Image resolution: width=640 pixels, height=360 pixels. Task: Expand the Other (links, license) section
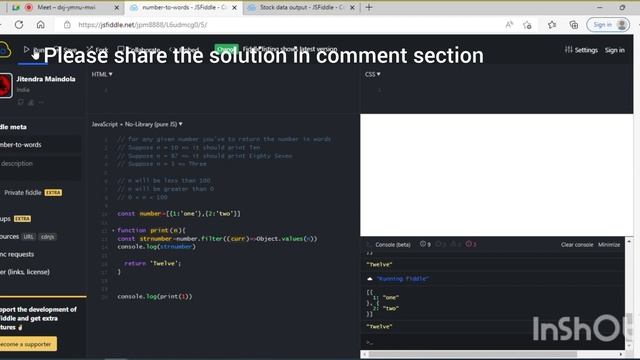tap(25, 272)
